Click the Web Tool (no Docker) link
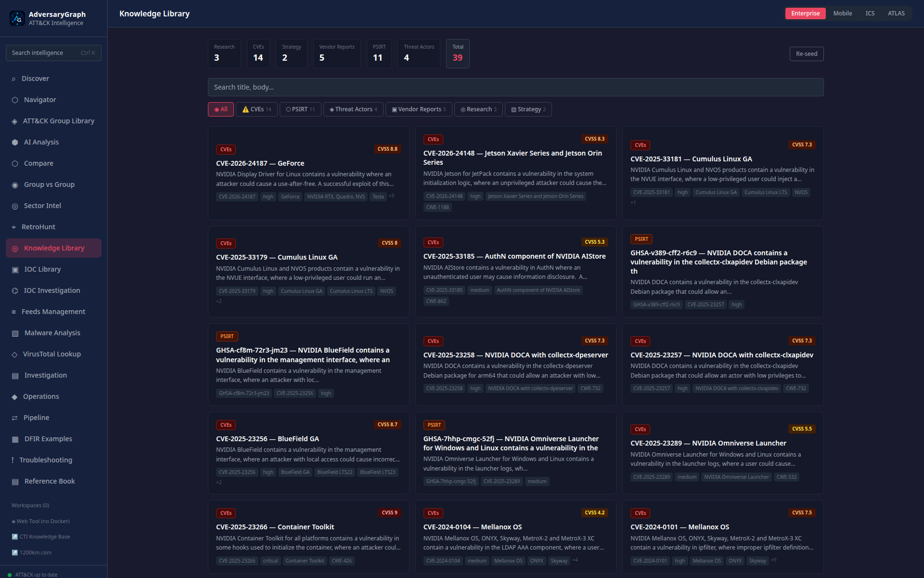 tap(40, 521)
